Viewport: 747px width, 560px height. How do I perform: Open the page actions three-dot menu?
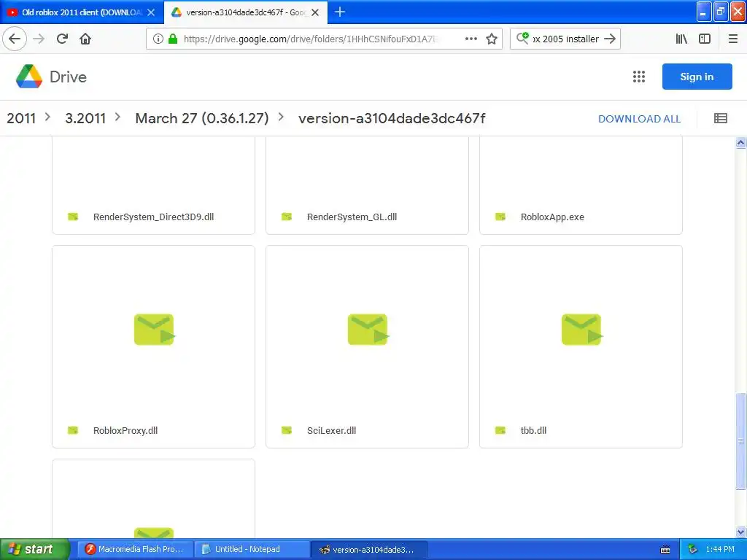471,39
